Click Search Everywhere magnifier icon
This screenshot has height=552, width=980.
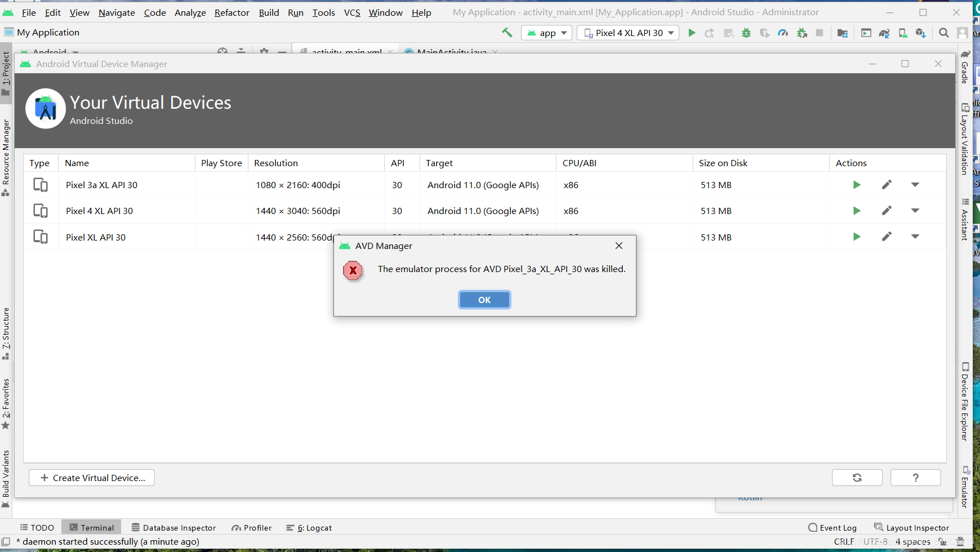coord(944,33)
